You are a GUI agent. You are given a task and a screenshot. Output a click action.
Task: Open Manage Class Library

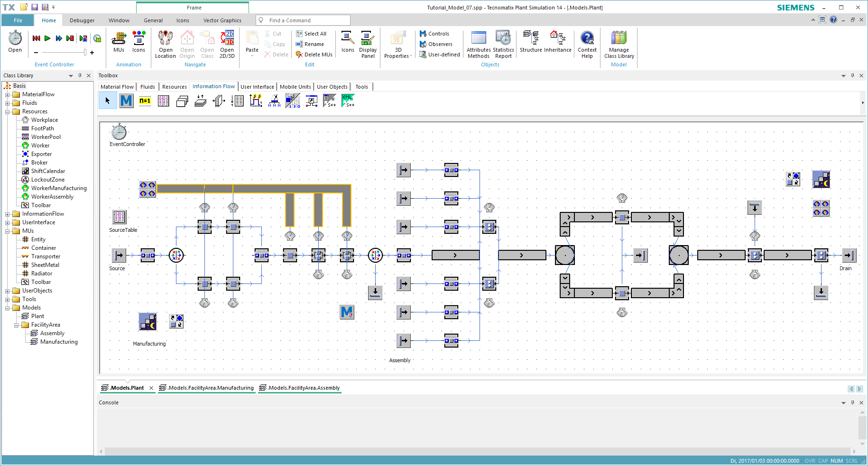pyautogui.click(x=619, y=44)
